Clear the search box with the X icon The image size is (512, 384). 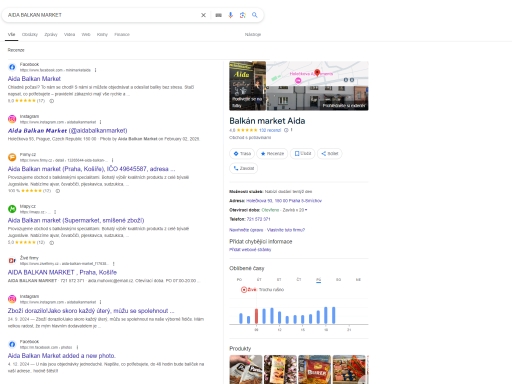click(203, 15)
